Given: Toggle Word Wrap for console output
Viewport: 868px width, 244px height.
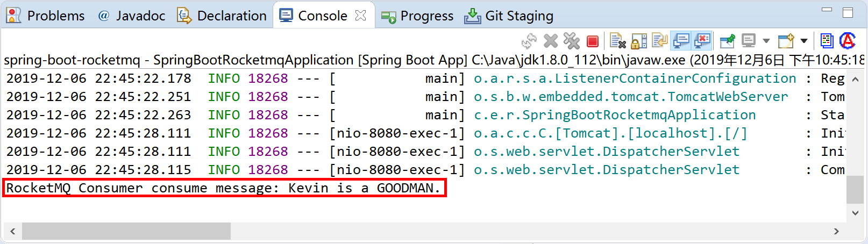Looking at the screenshot, I should (659, 41).
